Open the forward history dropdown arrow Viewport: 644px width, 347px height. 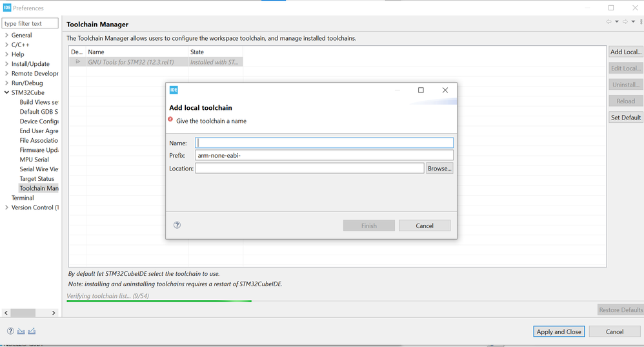(633, 22)
